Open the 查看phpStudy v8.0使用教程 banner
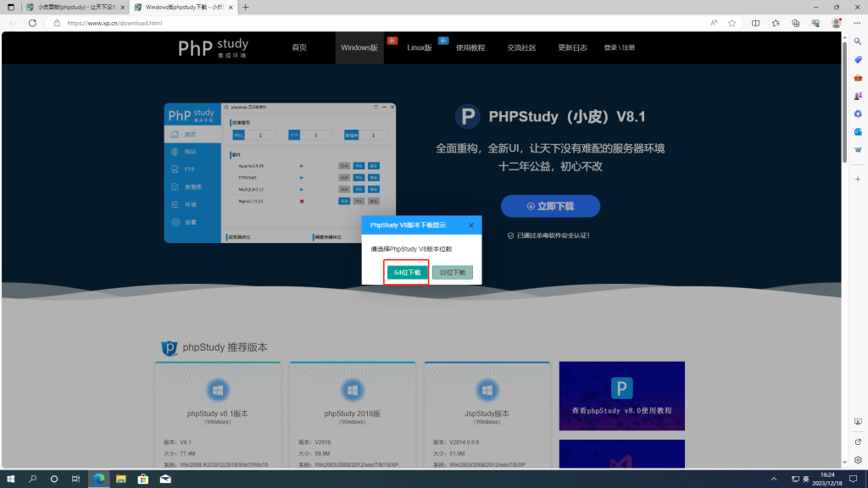Viewport: 868px width, 488px height. tap(621, 396)
